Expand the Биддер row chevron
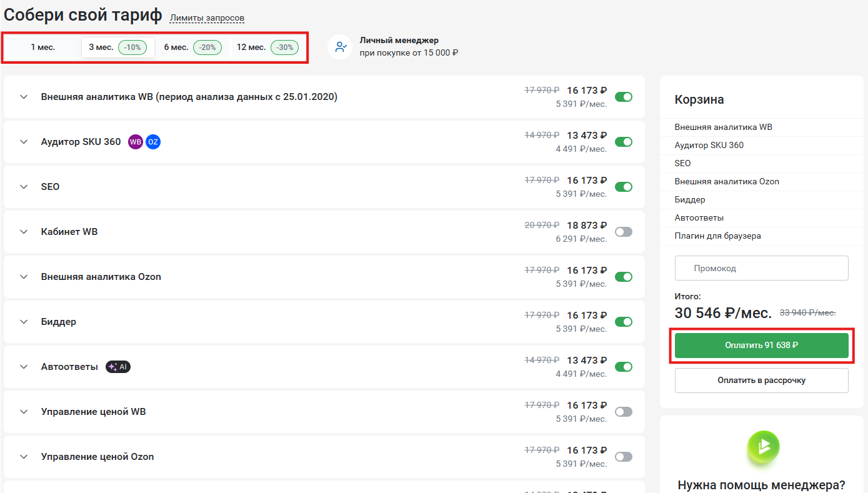Viewport: 868px width, 493px height. tap(24, 322)
